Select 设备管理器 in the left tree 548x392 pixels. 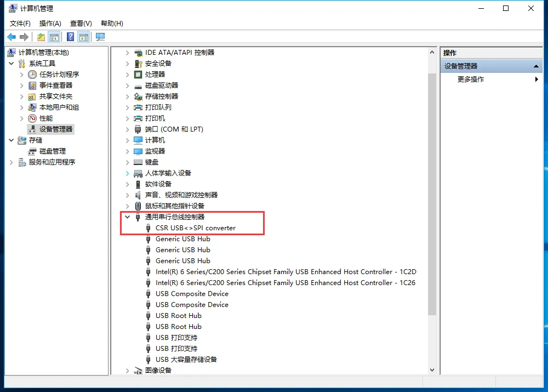click(55, 129)
